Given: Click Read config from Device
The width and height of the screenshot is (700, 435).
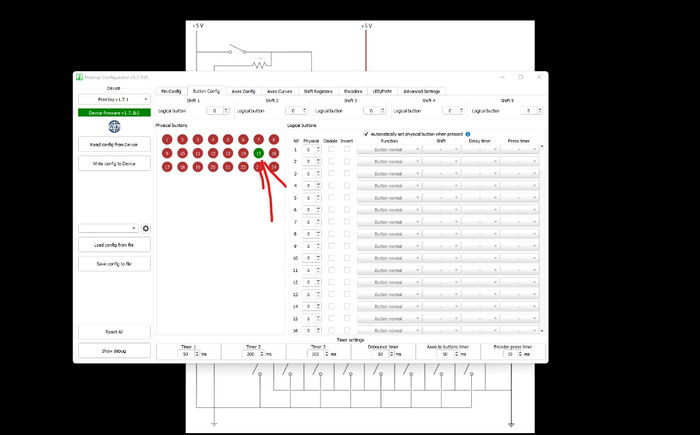Looking at the screenshot, I should [114, 145].
